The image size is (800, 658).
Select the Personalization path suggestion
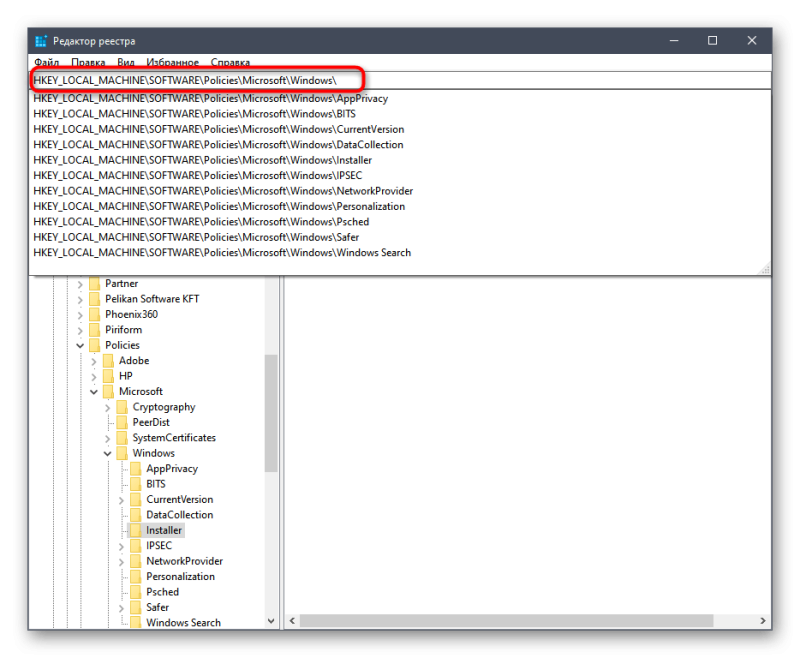coord(399,206)
